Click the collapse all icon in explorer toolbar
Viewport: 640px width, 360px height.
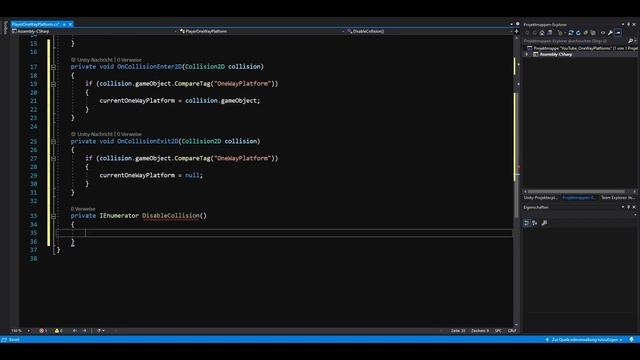(585, 33)
